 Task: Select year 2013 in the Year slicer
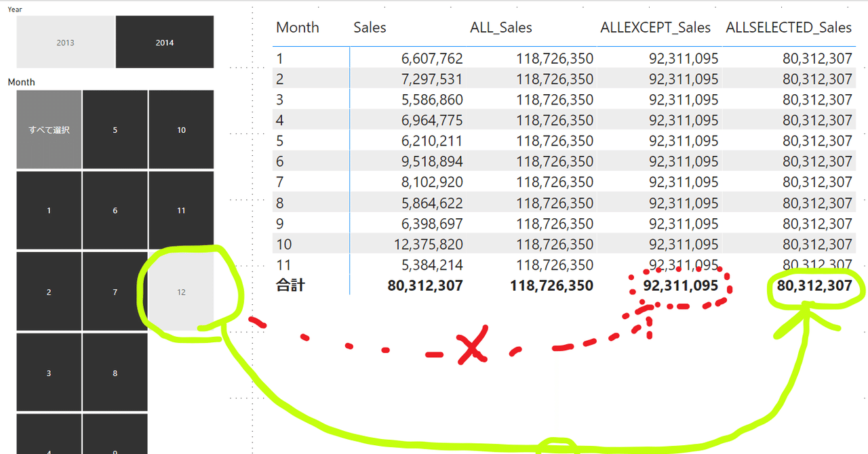click(x=65, y=42)
